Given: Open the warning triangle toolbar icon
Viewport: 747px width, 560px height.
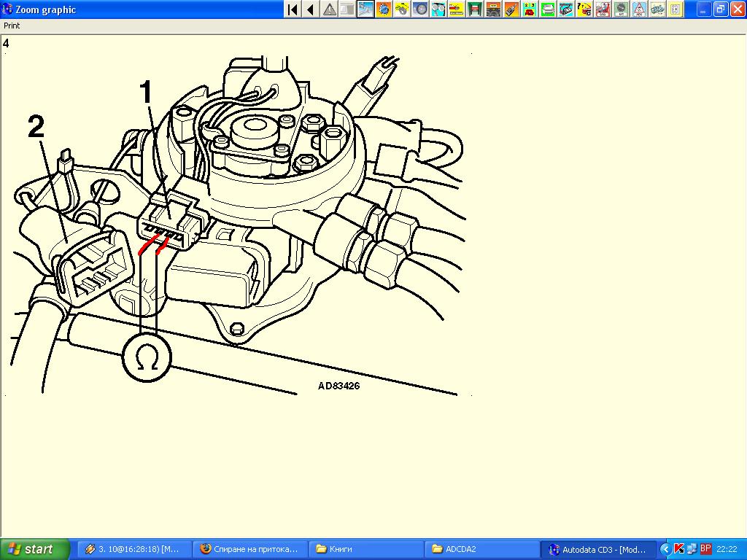Looking at the screenshot, I should click(330, 9).
